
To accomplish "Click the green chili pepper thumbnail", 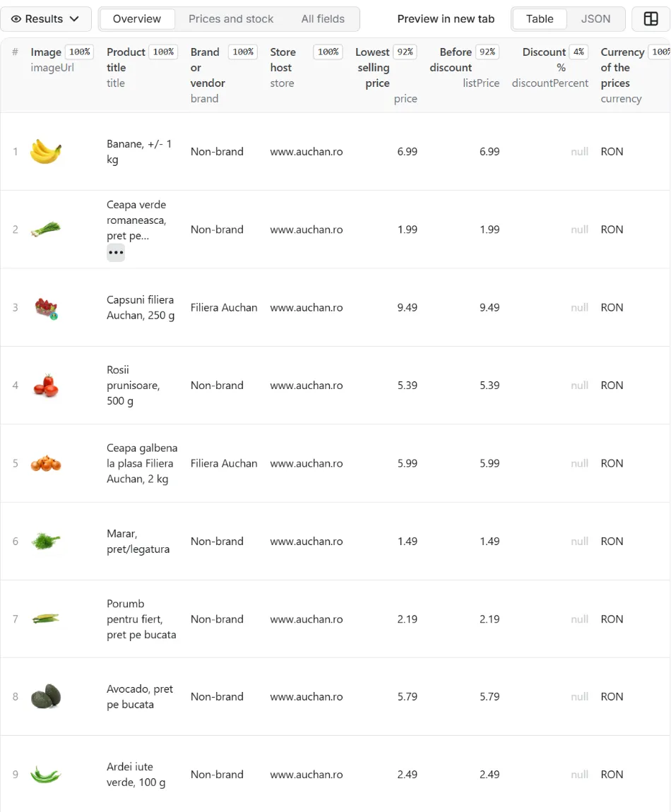I will pos(46,774).
